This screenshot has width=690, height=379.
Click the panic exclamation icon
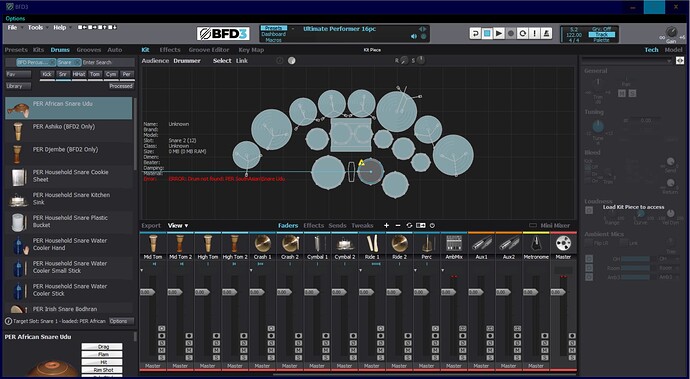(x=534, y=33)
